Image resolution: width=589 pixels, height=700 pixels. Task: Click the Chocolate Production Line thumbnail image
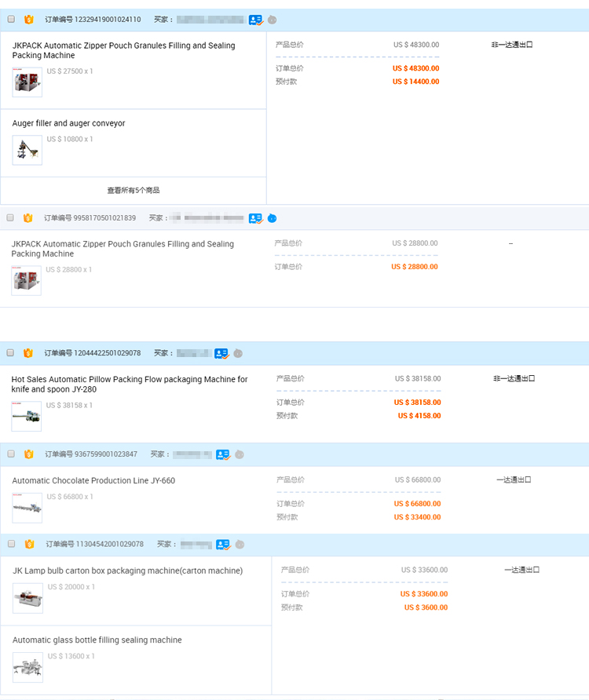pos(27,508)
